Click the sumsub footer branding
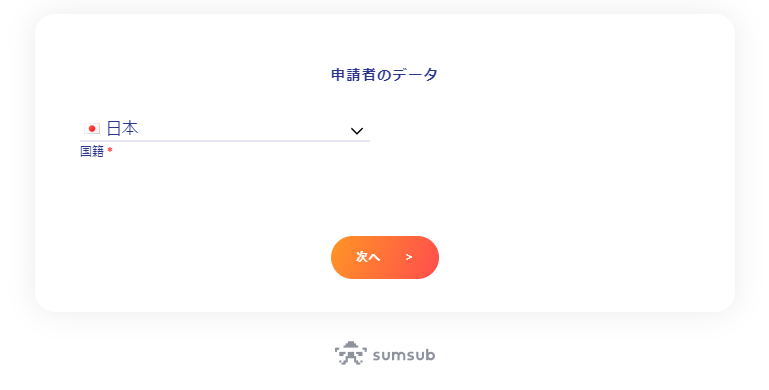Image resolution: width=769 pixels, height=390 pixels. coord(384,354)
